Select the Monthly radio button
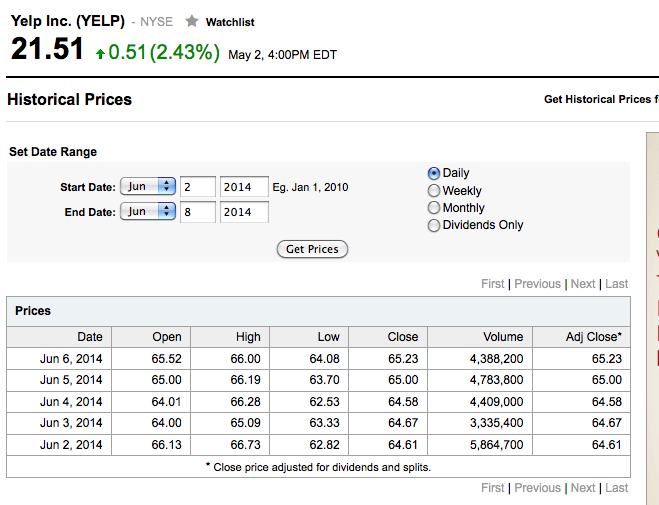Screen dimensions: 659x505 433,208
